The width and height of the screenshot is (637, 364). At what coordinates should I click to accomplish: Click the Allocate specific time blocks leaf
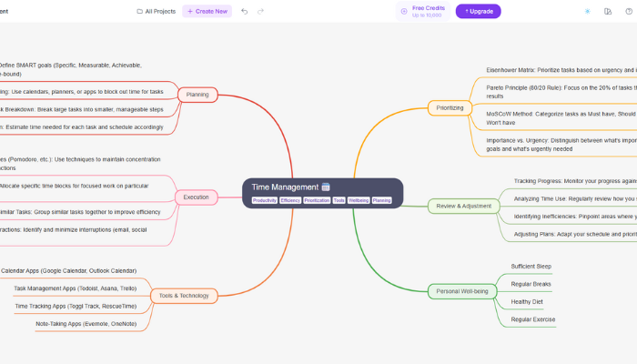[x=74, y=186]
